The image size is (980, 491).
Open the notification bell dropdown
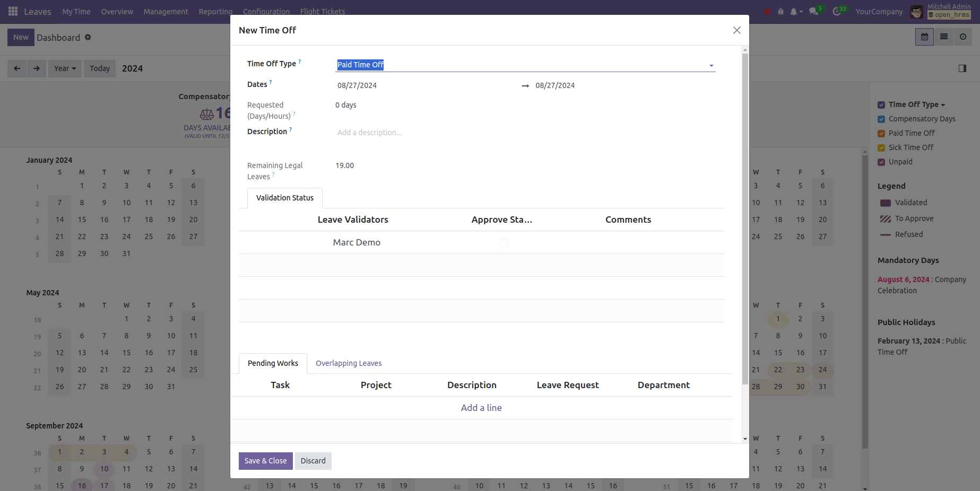tap(796, 12)
